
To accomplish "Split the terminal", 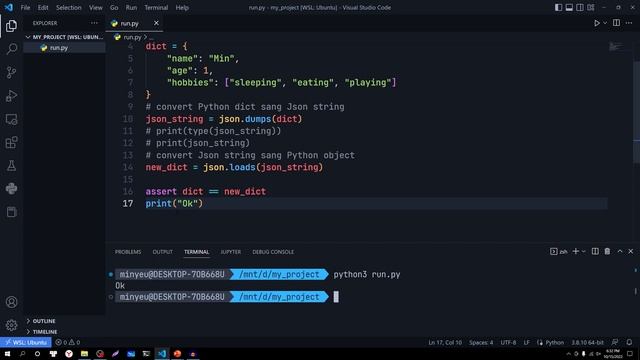I will 595,251.
